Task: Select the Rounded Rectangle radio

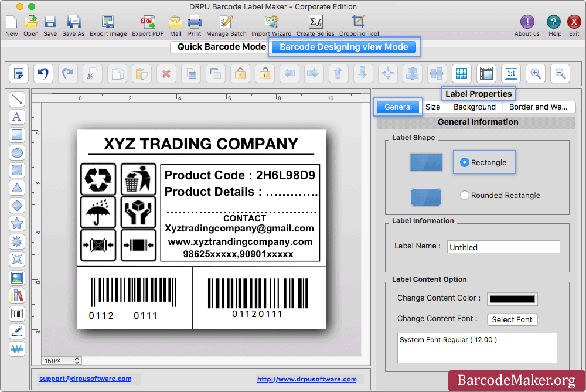Action: click(464, 195)
